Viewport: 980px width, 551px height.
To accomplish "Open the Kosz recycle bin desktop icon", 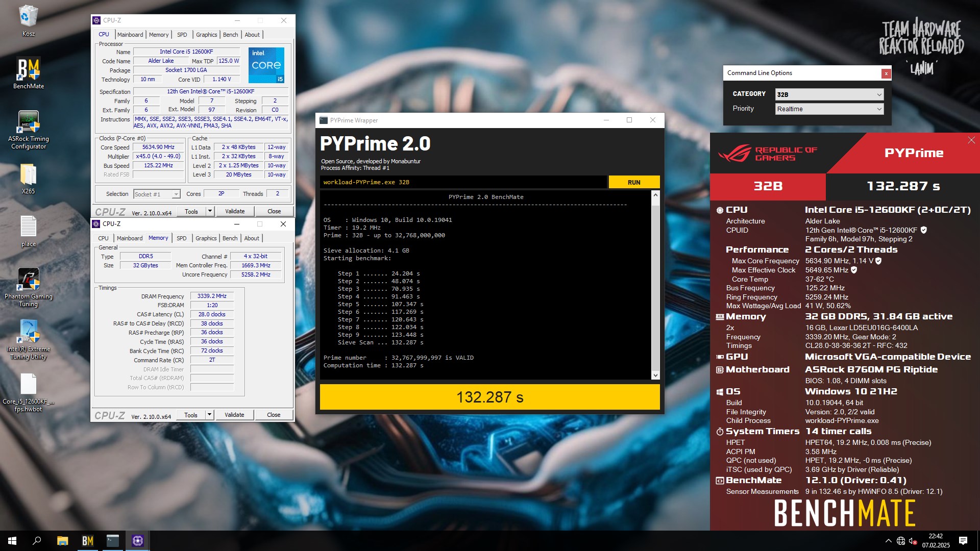I will click(28, 21).
